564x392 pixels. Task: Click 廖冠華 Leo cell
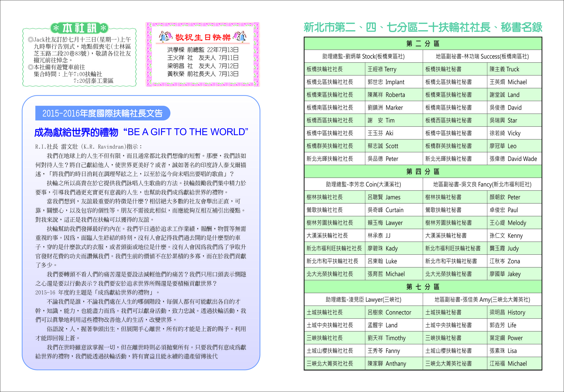point(514,146)
